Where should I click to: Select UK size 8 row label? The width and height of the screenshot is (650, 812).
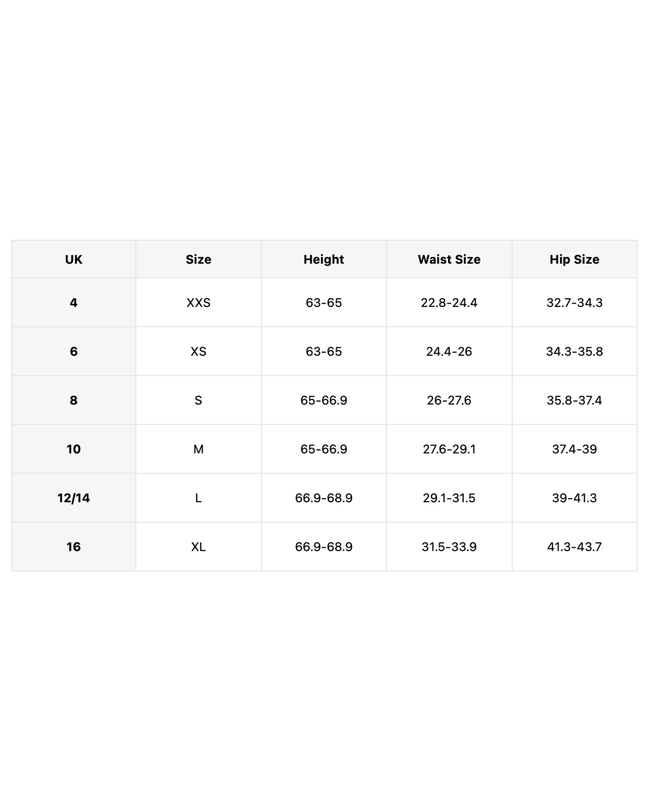click(74, 400)
